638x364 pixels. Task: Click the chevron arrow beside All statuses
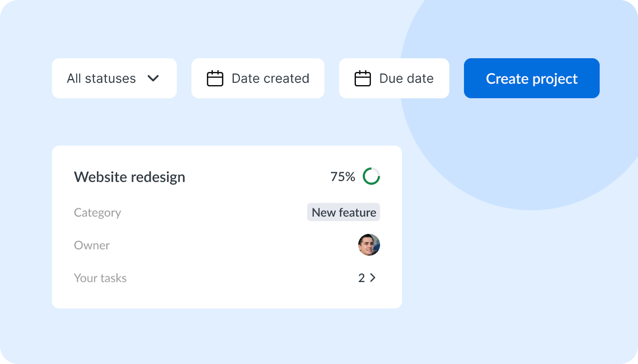(153, 79)
